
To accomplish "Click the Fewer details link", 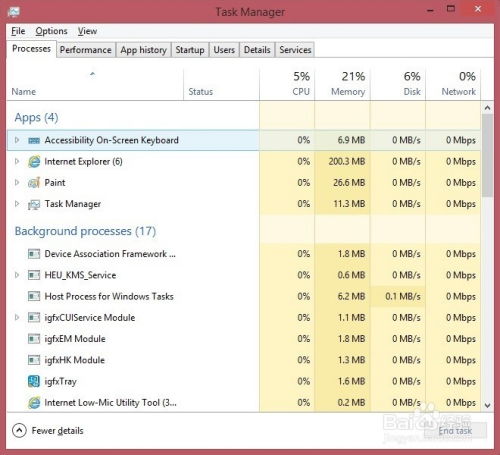I will point(57,431).
